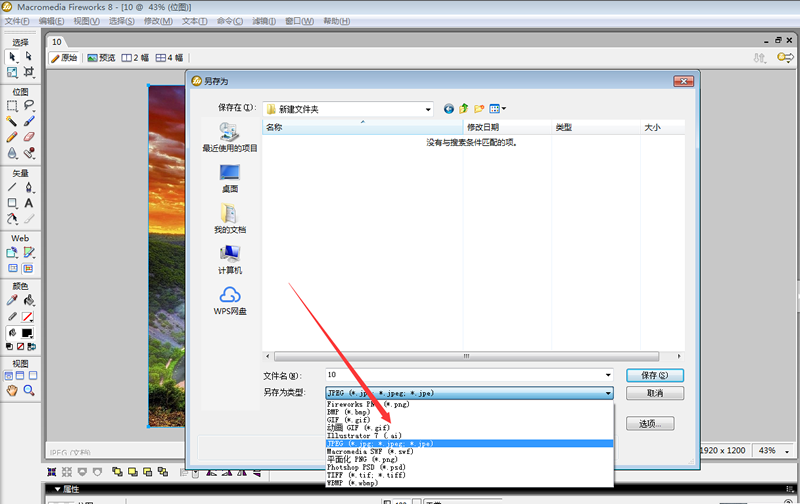
Task: Select the Hand tool
Action: 12,391
